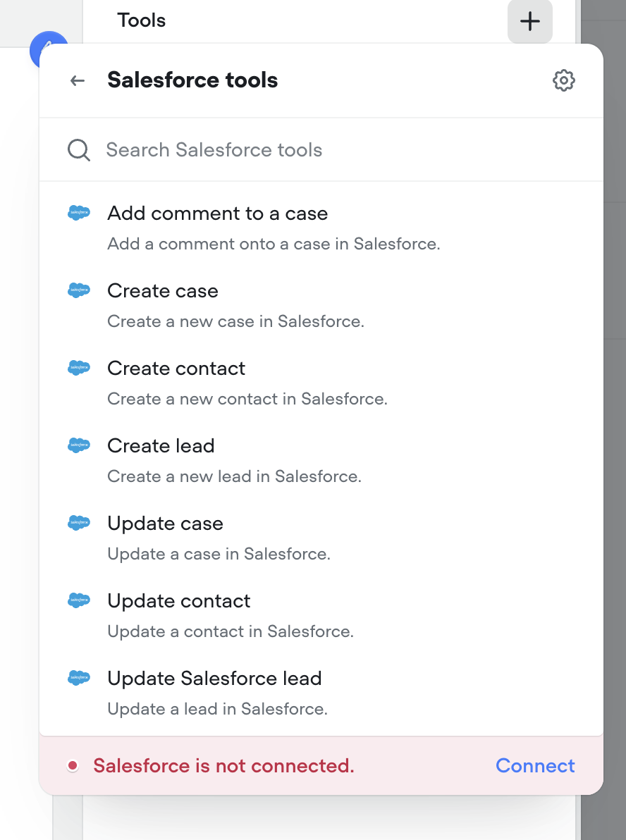
Task: Click the Salesforce icon beside Update Salesforce lead
Action: [79, 677]
